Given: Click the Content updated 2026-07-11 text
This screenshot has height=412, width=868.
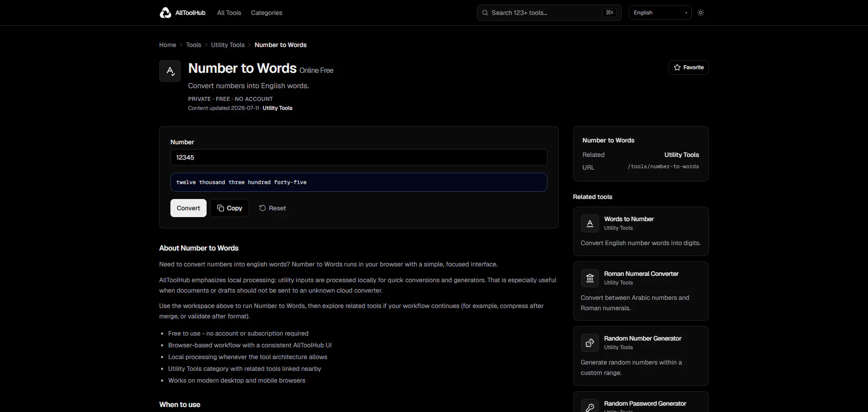Looking at the screenshot, I should pos(223,108).
